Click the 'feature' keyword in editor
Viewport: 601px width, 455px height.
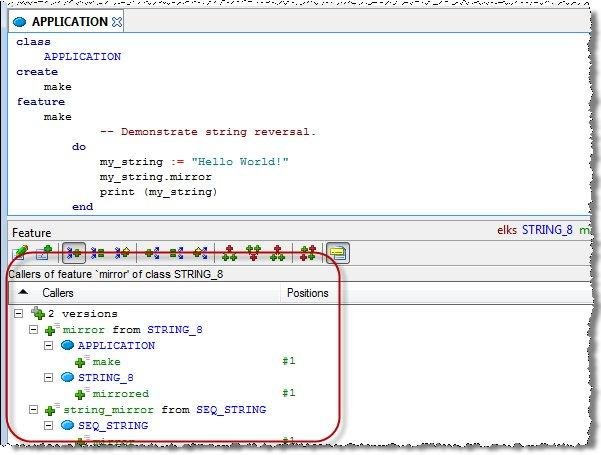[x=41, y=102]
